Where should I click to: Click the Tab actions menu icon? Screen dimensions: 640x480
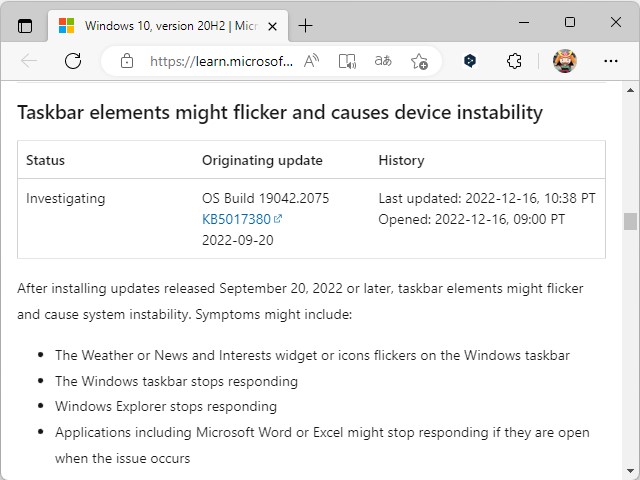25,25
